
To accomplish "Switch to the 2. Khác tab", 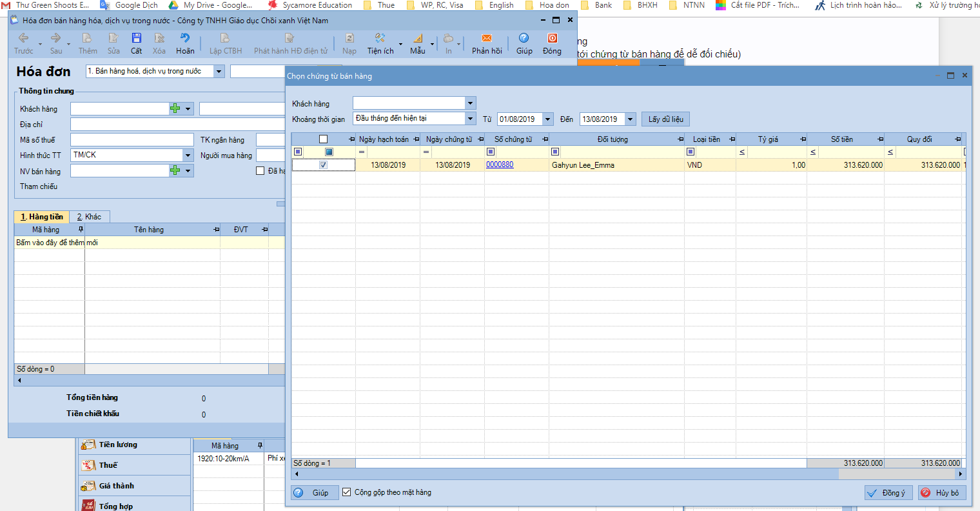I will pyautogui.click(x=89, y=217).
